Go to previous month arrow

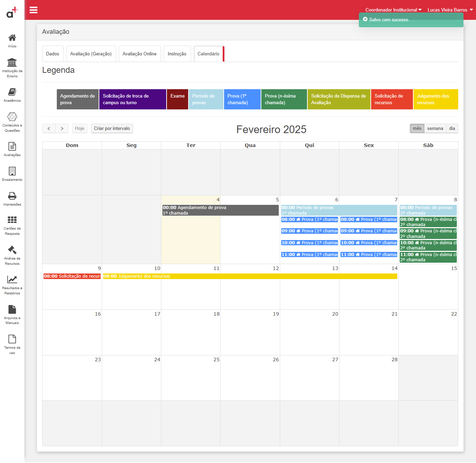click(49, 129)
